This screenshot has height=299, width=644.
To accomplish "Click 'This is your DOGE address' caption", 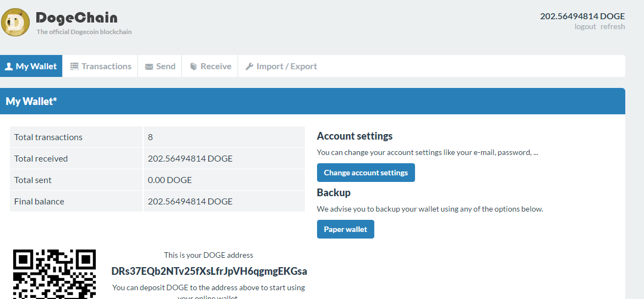I will (x=209, y=255).
